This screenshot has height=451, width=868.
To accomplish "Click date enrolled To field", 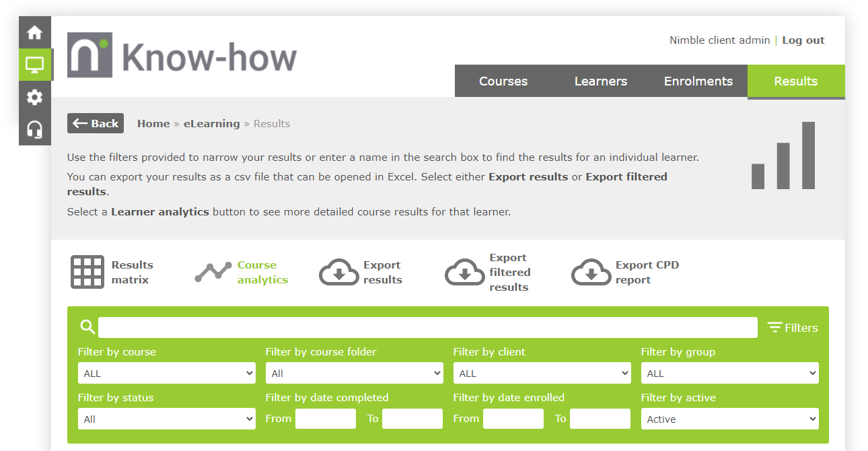I will (x=600, y=419).
